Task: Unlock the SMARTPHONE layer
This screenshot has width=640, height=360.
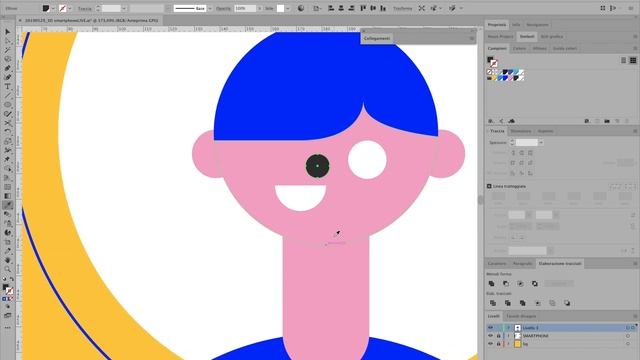Action: tap(498, 336)
